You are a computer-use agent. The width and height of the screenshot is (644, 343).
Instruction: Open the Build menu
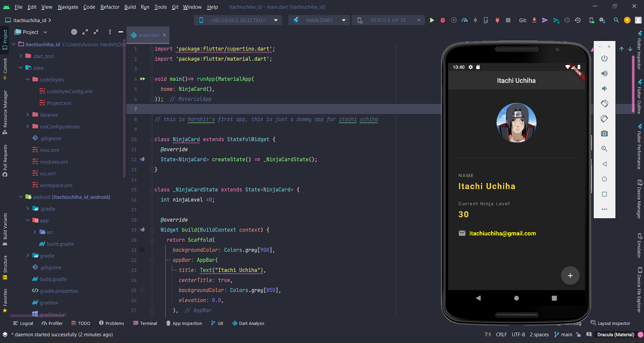pos(130,7)
